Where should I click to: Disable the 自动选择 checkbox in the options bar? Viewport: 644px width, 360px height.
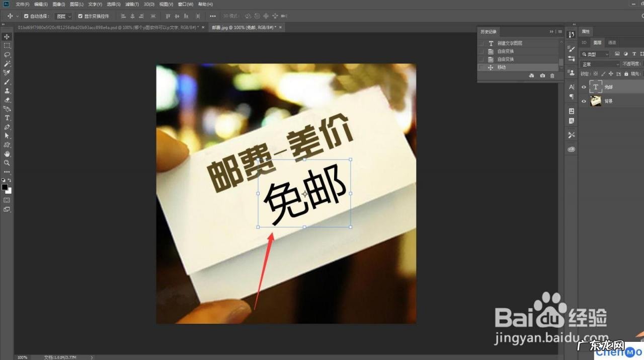tap(26, 16)
